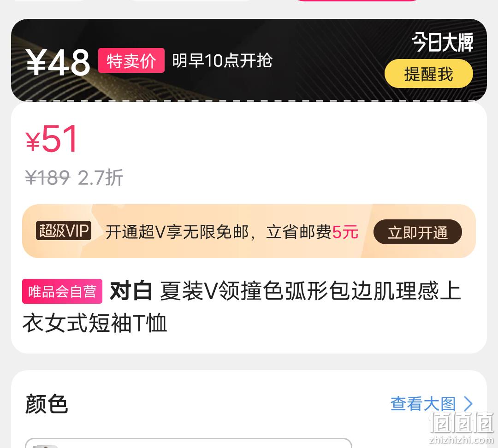Tap the 颜色 section heading

pyautogui.click(x=47, y=404)
